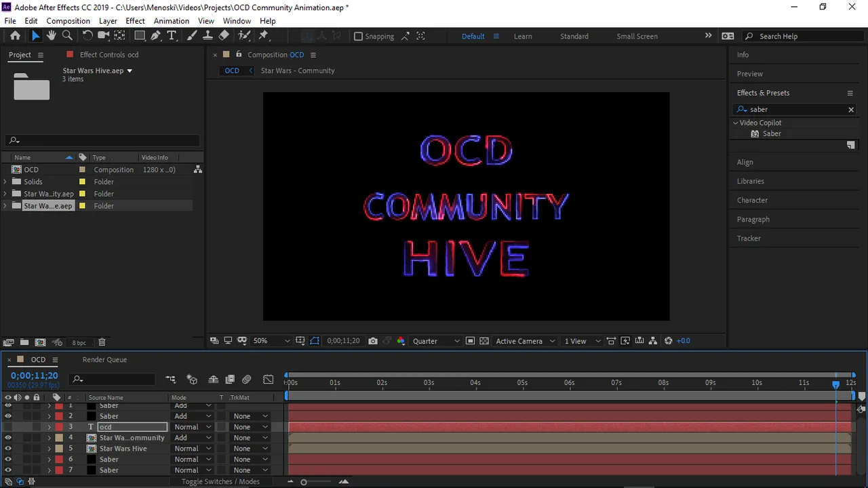Open TrkMat dropdown for layer 5
The image size is (868, 488).
point(250,449)
